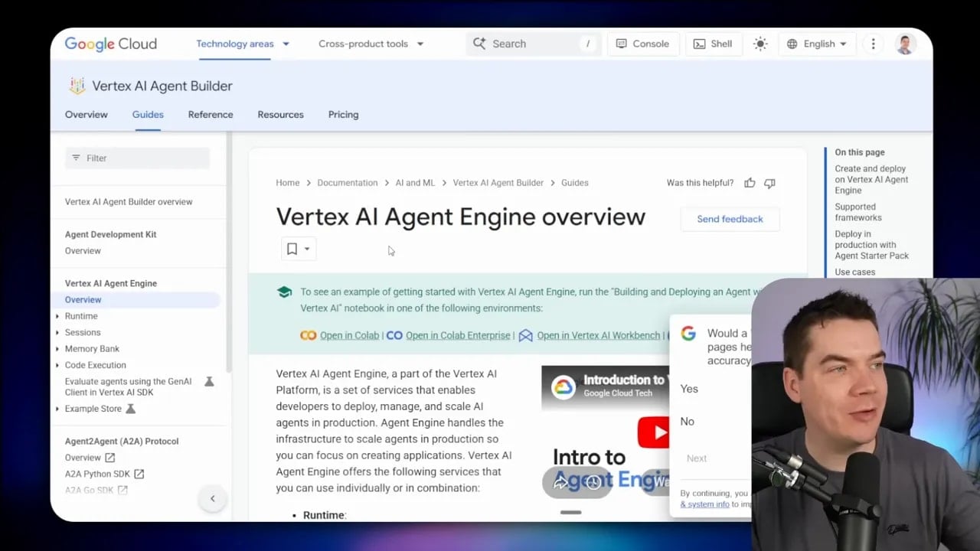
Task: Open Evaluate agents using the GenAI Client link
Action: click(x=129, y=387)
